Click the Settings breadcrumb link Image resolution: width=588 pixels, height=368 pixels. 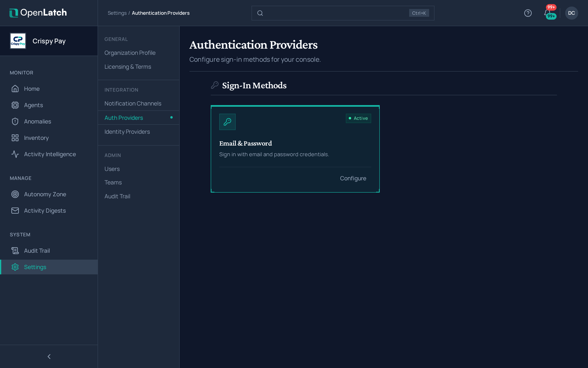pyautogui.click(x=117, y=13)
